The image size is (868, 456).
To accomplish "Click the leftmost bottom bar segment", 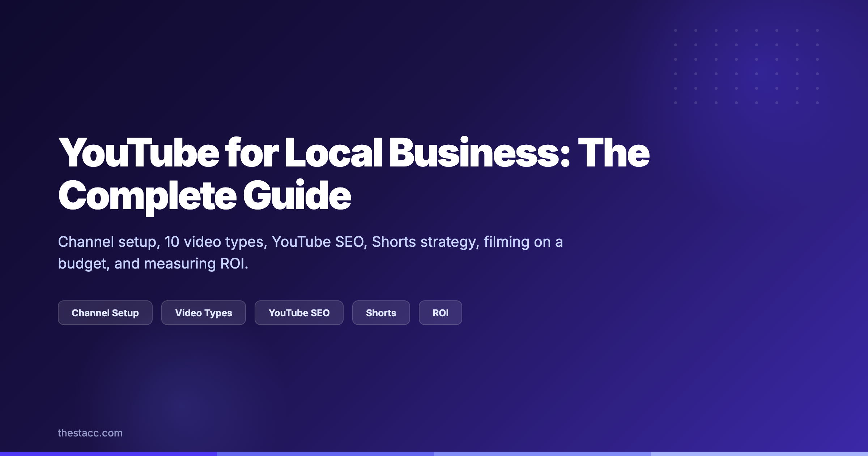I will pyautogui.click(x=109, y=453).
